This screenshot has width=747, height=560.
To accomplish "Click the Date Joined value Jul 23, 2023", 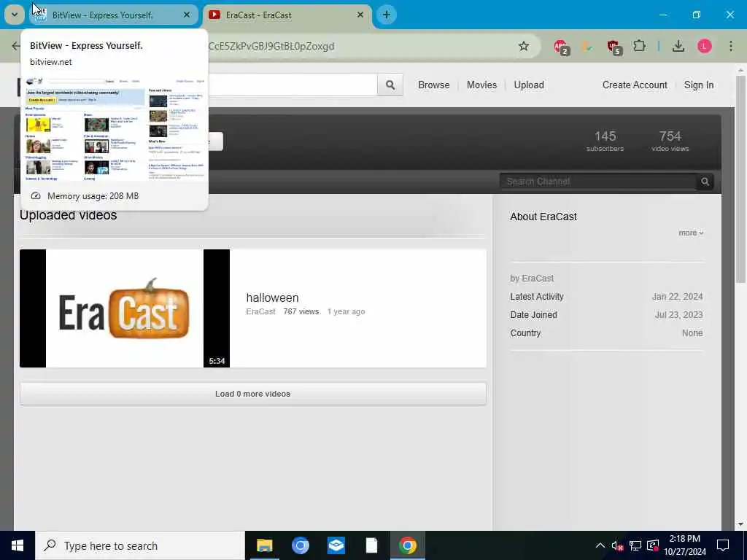I will pyautogui.click(x=678, y=315).
